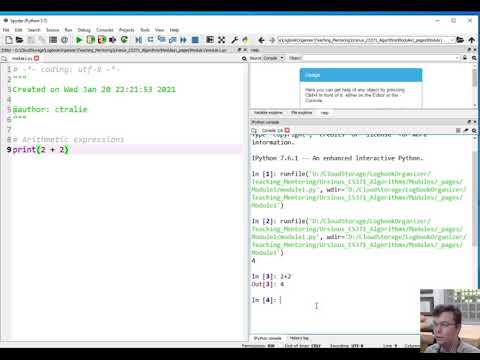Close the module1.py editor tab

(37, 58)
